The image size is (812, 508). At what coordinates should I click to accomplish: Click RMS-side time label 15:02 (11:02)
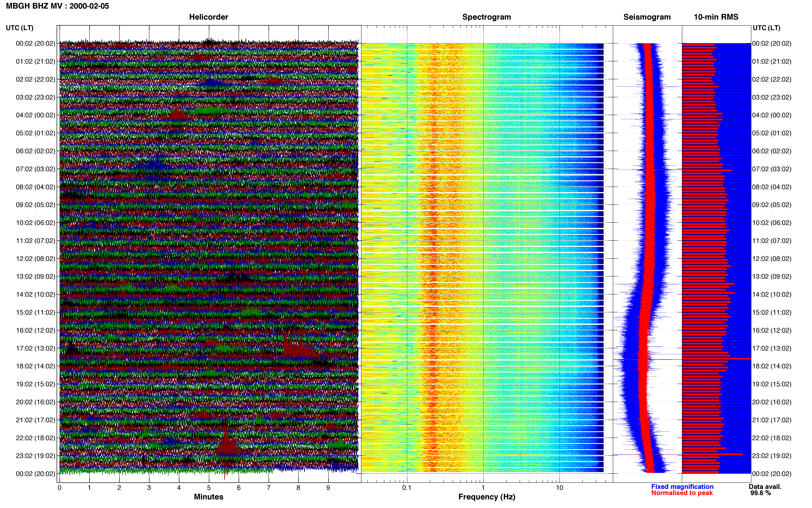click(772, 313)
